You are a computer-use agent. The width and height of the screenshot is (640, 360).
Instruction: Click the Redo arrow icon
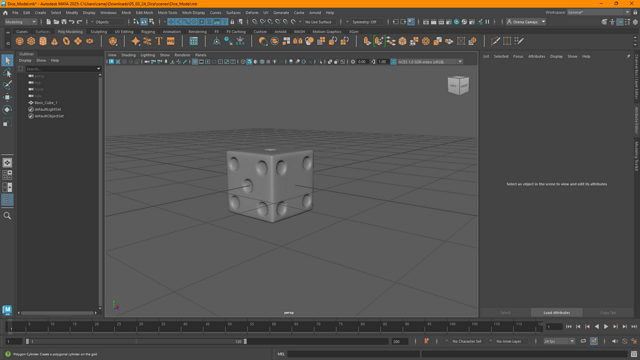point(79,22)
